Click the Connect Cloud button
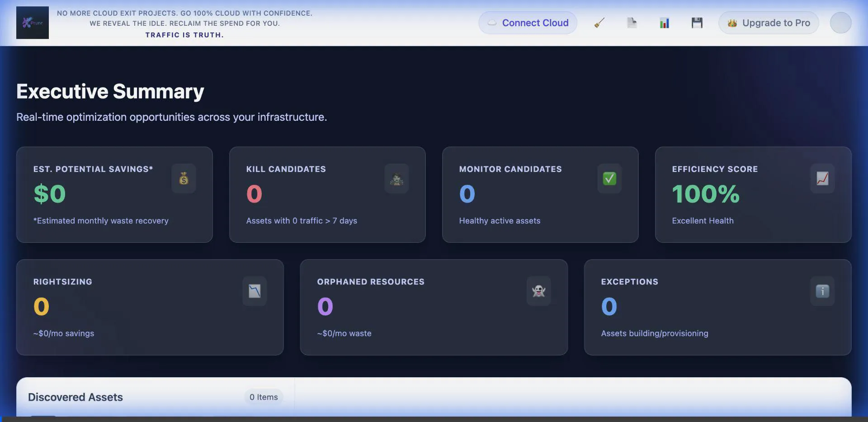 [x=528, y=23]
